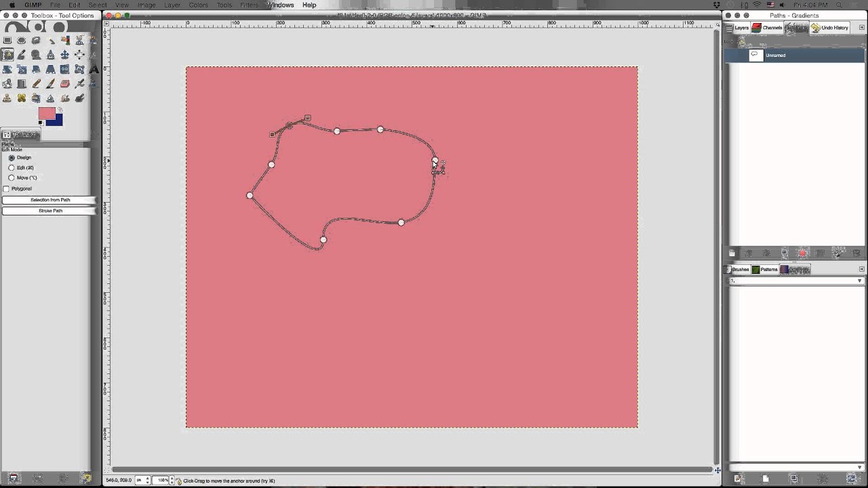The width and height of the screenshot is (868, 488).
Task: Expand the gradient filter dropdown arrow
Action: (x=860, y=281)
